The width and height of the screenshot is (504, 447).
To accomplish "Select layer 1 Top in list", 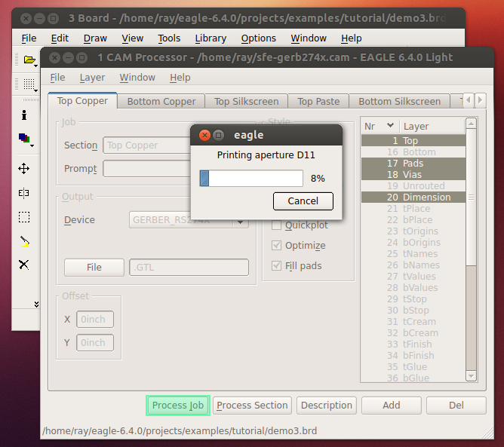I will pos(413,141).
